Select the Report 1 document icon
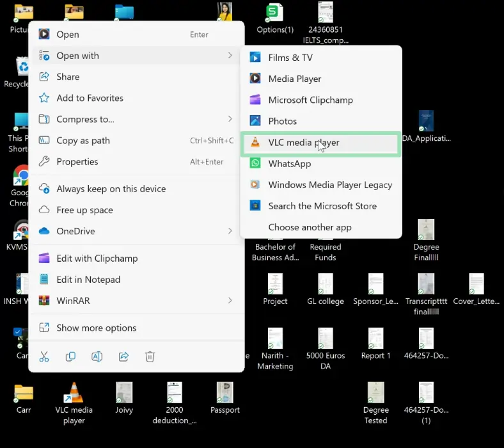The height and width of the screenshot is (448, 504). 375,339
